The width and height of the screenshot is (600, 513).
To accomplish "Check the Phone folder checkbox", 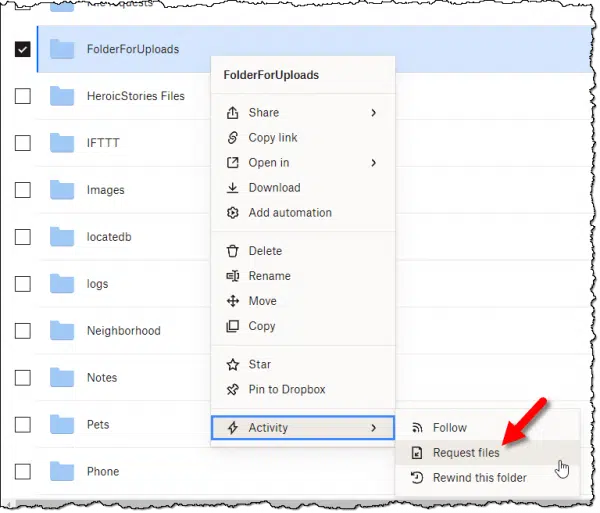I will 23,472.
